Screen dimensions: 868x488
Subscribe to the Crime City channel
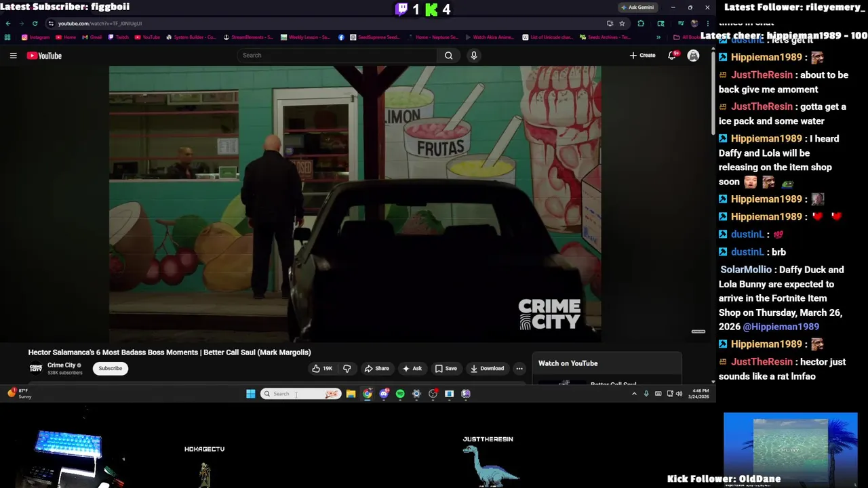click(x=110, y=368)
